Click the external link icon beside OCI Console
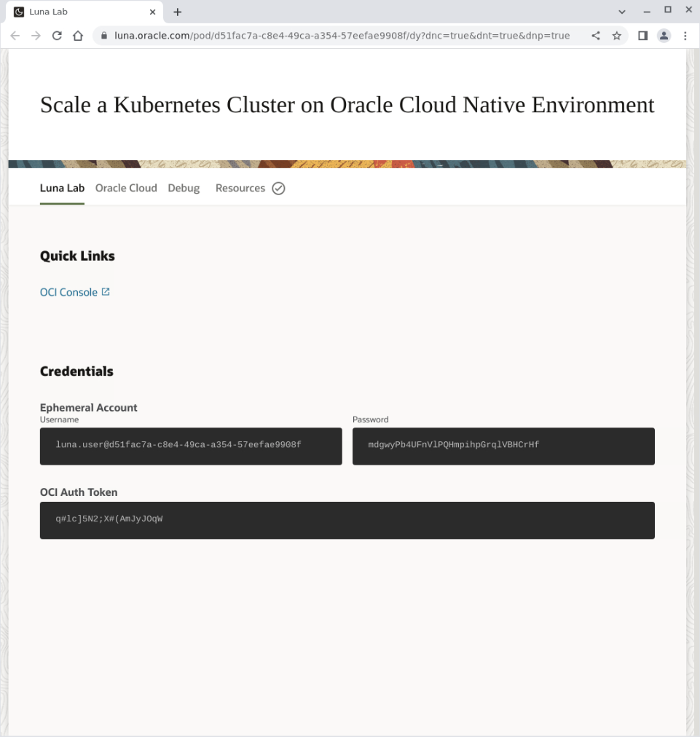 106,291
